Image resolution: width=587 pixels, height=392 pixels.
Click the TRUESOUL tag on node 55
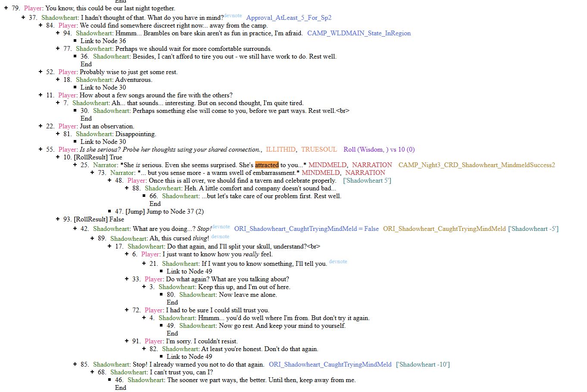[x=319, y=149]
